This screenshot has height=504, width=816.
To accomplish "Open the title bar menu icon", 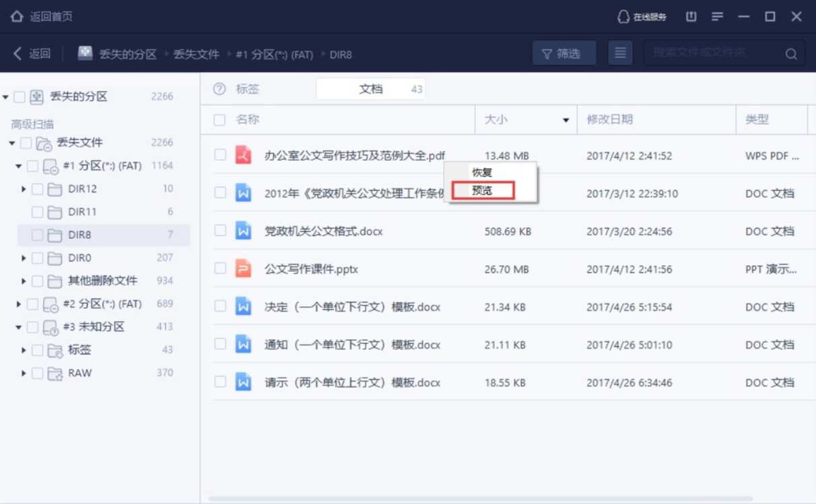I will (x=718, y=16).
